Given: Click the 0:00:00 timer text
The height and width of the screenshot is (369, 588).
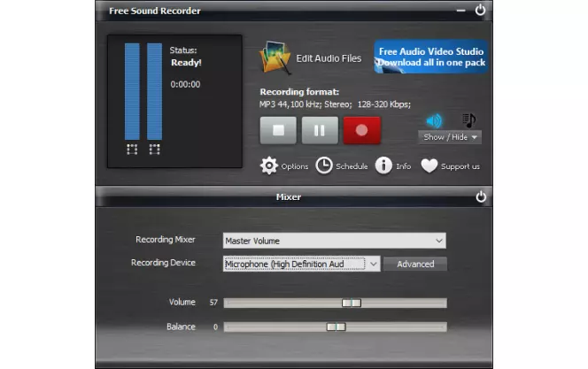Looking at the screenshot, I should 185,84.
